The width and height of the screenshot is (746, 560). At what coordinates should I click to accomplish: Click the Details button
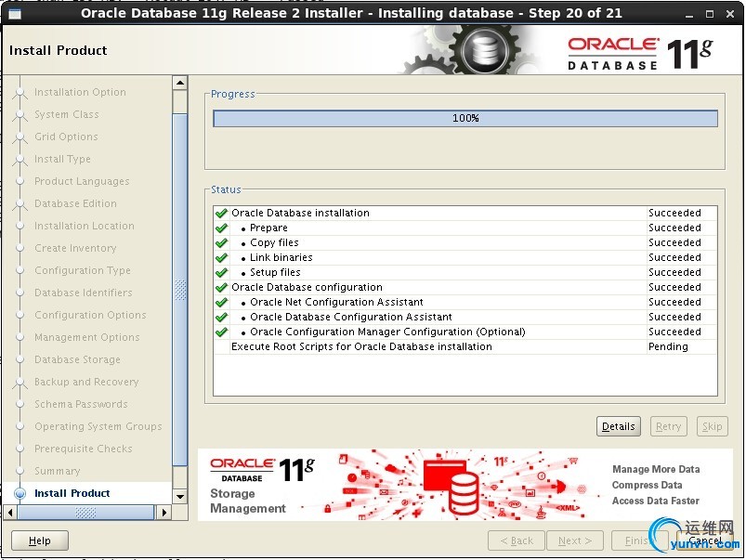618,426
